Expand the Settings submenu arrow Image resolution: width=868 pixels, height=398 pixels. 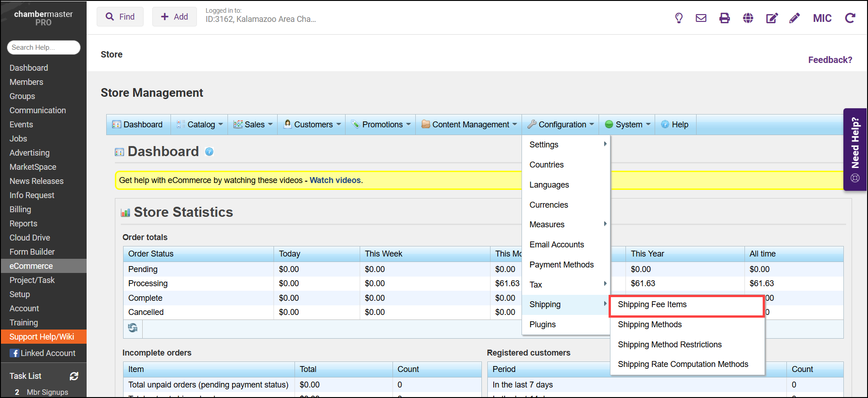pos(605,144)
